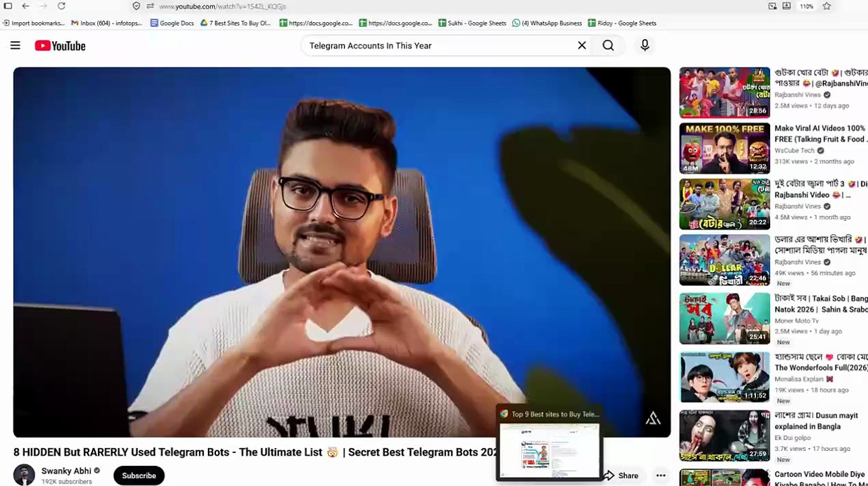
Task: Click the video title text
Action: click(255, 452)
